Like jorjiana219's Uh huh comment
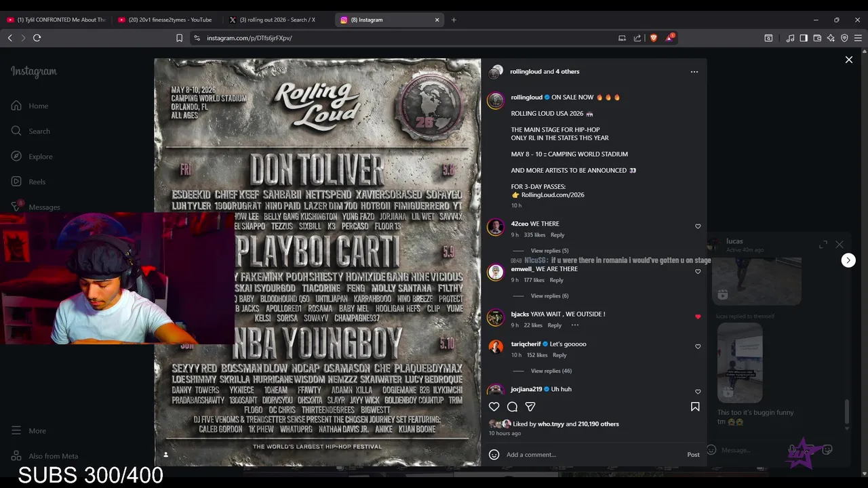 tap(698, 392)
